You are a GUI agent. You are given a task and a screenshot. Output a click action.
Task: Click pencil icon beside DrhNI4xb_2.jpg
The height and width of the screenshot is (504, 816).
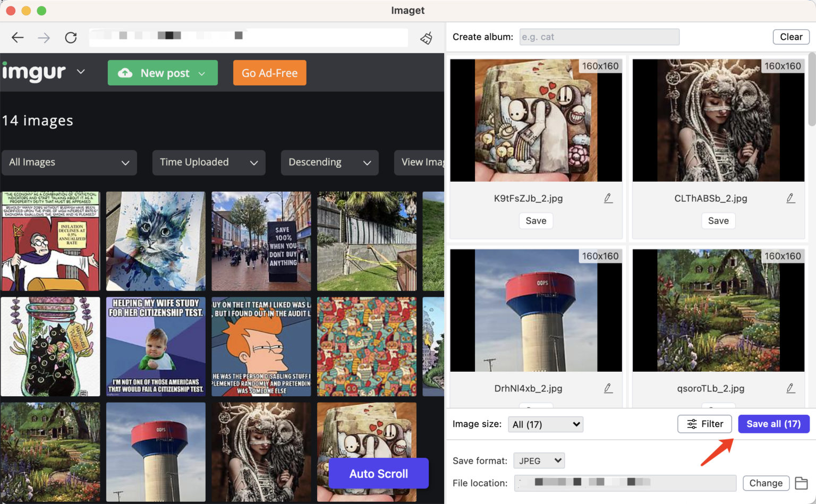pos(608,388)
